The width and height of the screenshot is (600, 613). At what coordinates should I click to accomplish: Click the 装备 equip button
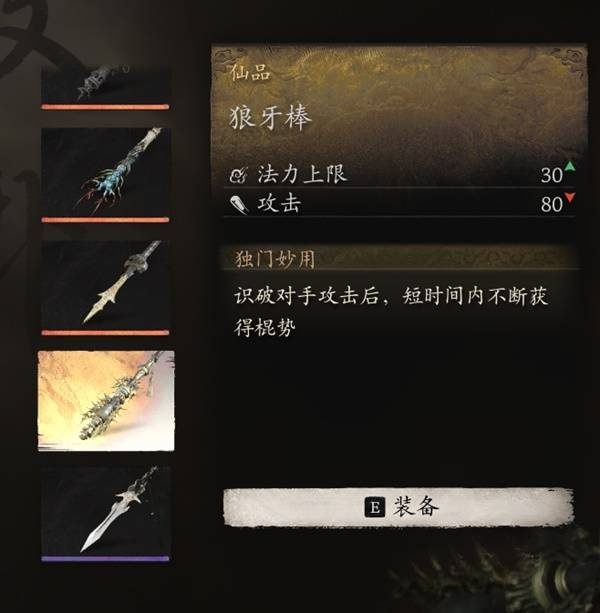pos(398,507)
